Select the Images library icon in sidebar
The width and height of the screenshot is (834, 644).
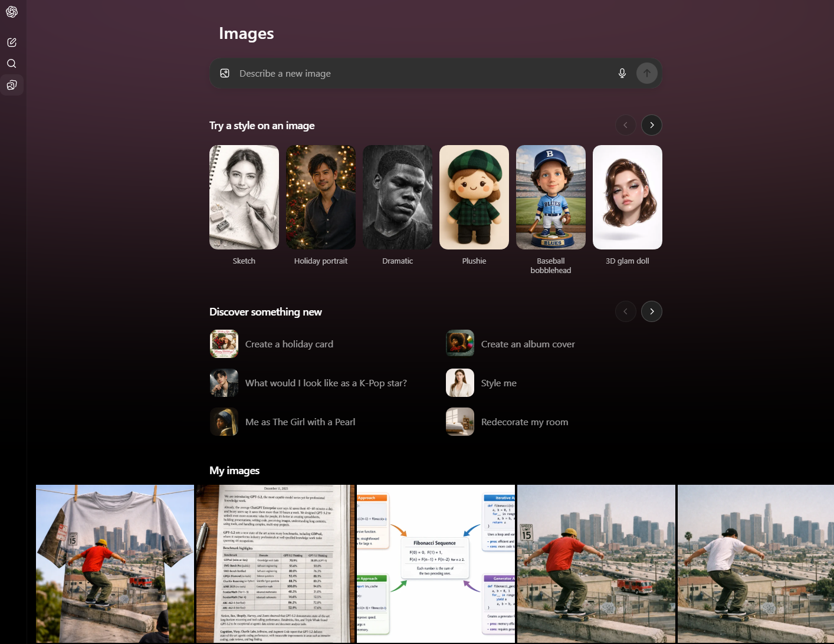click(12, 84)
